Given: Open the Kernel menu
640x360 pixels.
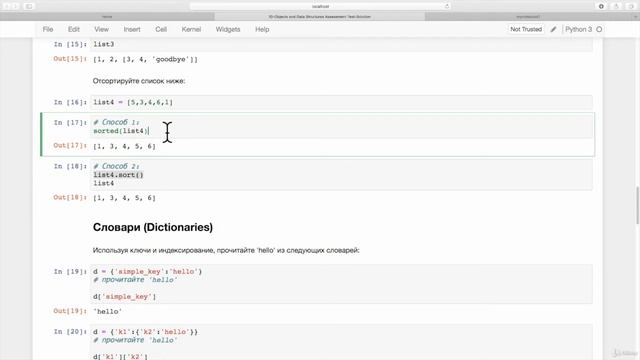Looking at the screenshot, I should 191,29.
